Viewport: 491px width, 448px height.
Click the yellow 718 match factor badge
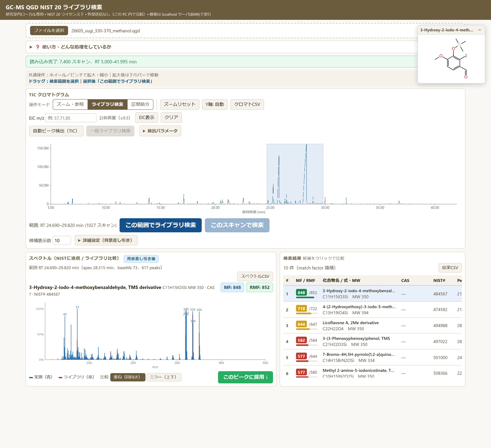coord(301,309)
